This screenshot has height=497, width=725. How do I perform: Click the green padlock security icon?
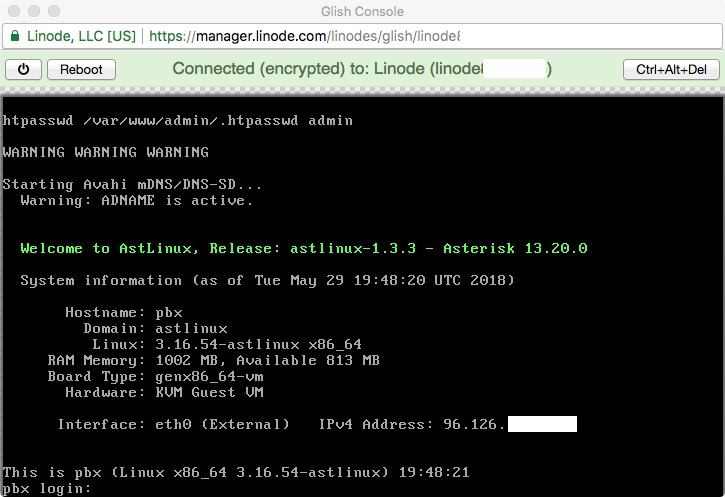15,36
